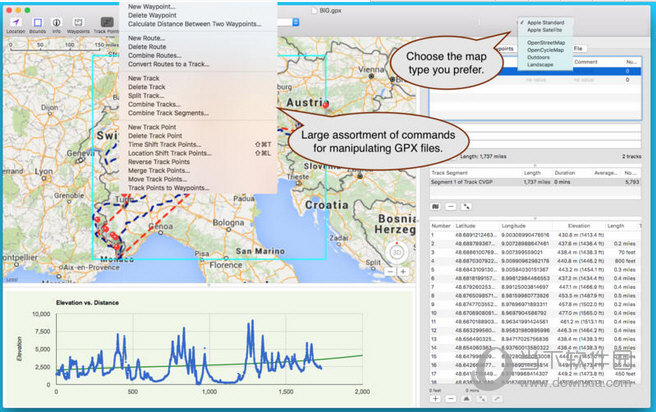Add a track point with plus button

436,399
